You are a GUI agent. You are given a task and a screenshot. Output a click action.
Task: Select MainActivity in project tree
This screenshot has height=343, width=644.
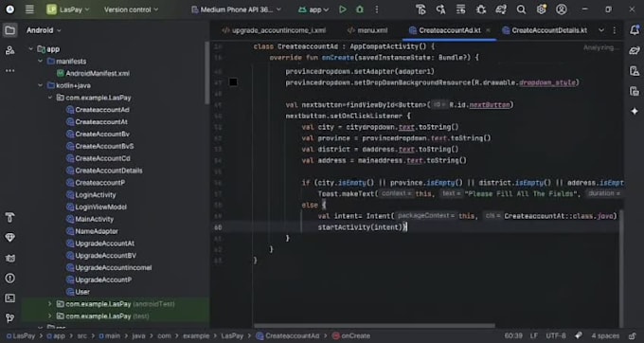pyautogui.click(x=90, y=219)
